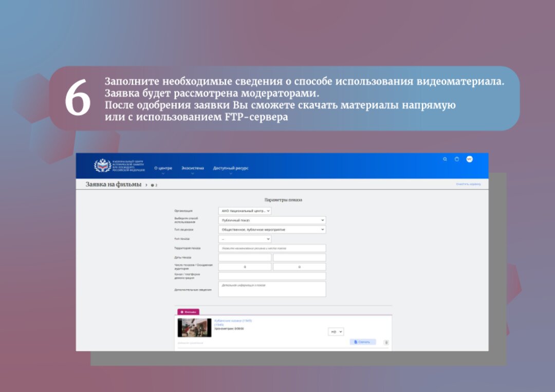The height and width of the screenshot is (392, 555).
Task: Expand the Публичный показ usage dropdown
Action: (272, 220)
